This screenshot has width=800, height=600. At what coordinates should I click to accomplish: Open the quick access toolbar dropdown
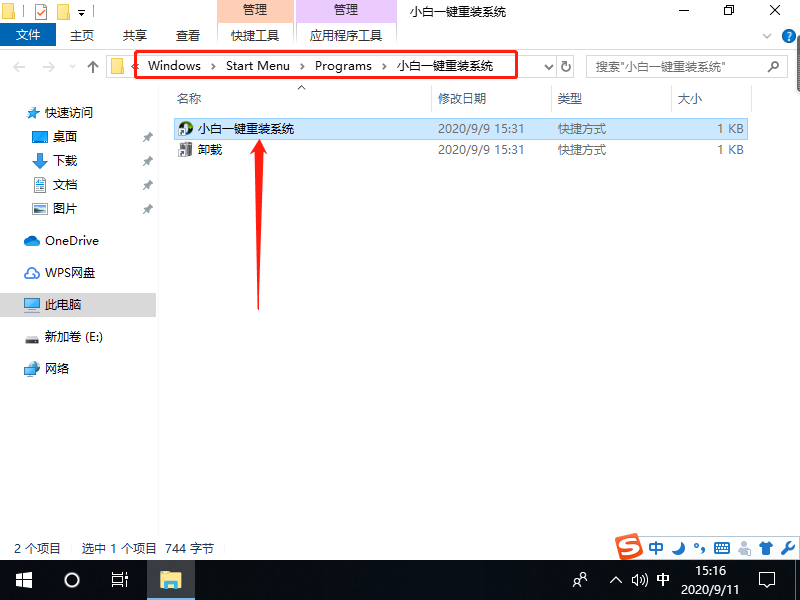click(82, 12)
